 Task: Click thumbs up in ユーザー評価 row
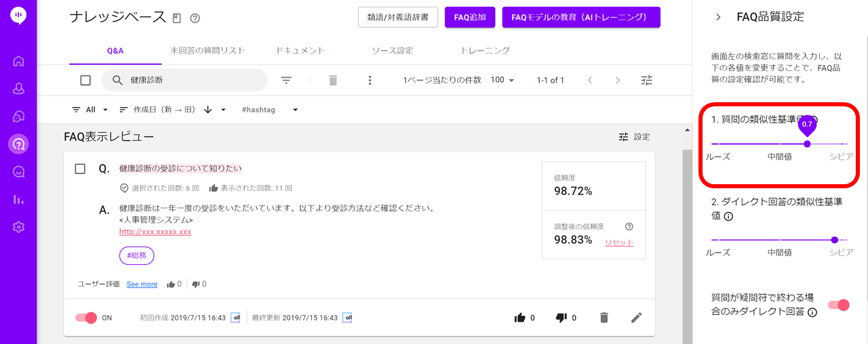tap(171, 284)
